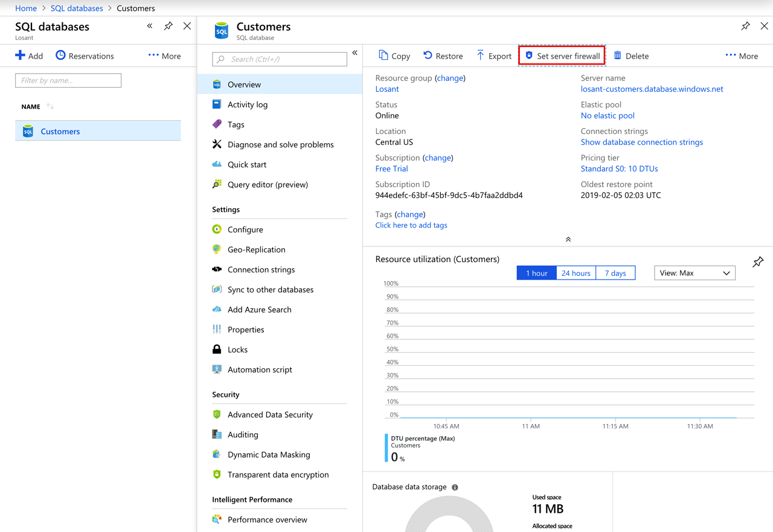
Task: Click Sync to other databases icon
Action: pyautogui.click(x=217, y=289)
